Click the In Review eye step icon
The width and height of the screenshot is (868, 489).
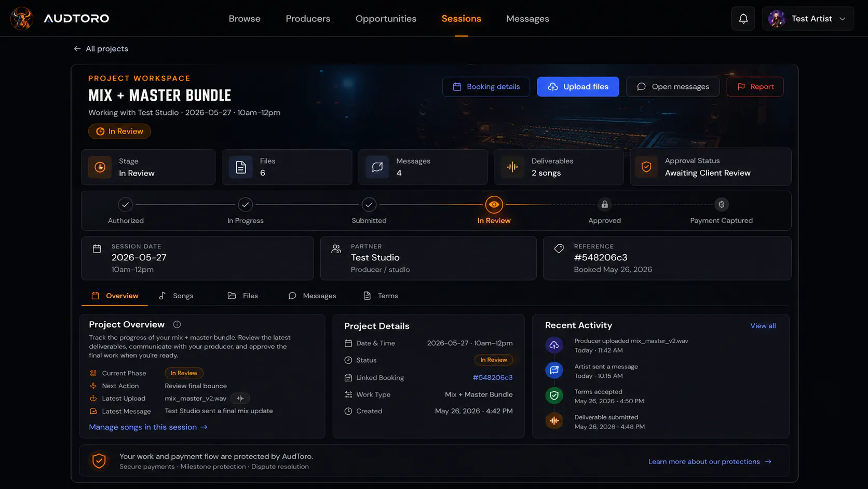494,205
